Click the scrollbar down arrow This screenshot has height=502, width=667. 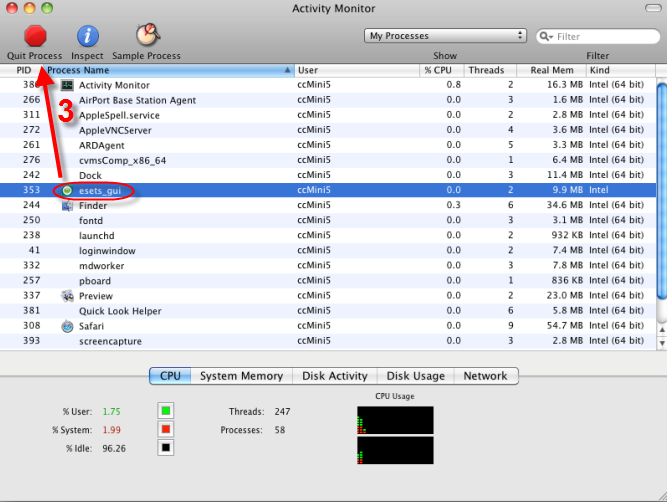click(662, 343)
